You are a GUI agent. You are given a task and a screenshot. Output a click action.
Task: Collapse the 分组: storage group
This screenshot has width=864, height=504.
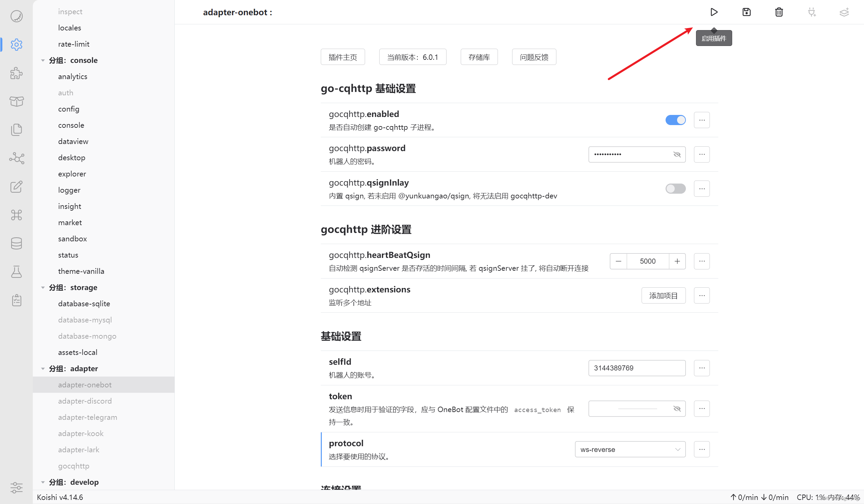coord(43,287)
